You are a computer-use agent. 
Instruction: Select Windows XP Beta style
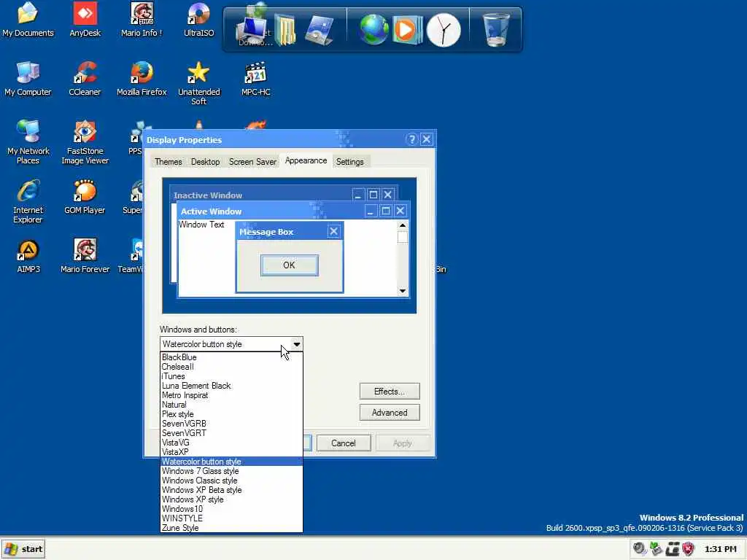(x=231, y=490)
